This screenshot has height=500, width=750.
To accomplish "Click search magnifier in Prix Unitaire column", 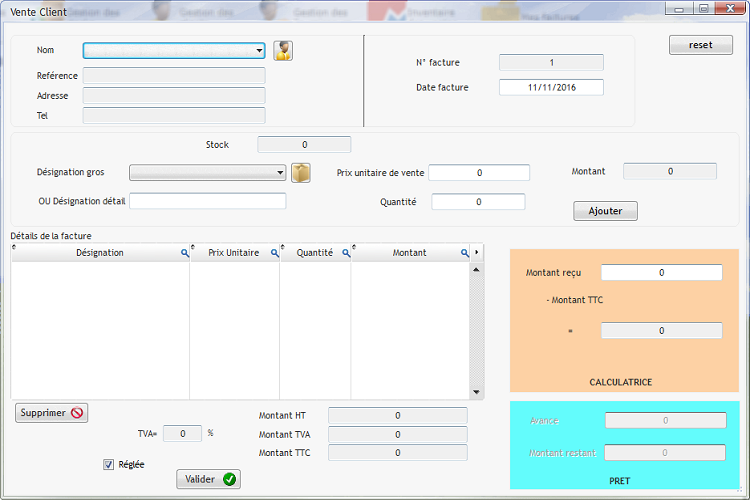I will 274,254.
